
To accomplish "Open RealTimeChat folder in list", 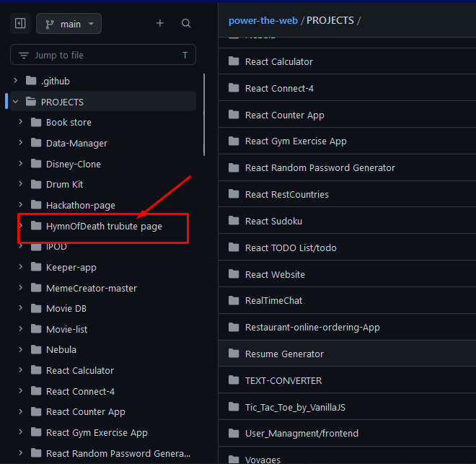I will click(x=273, y=301).
